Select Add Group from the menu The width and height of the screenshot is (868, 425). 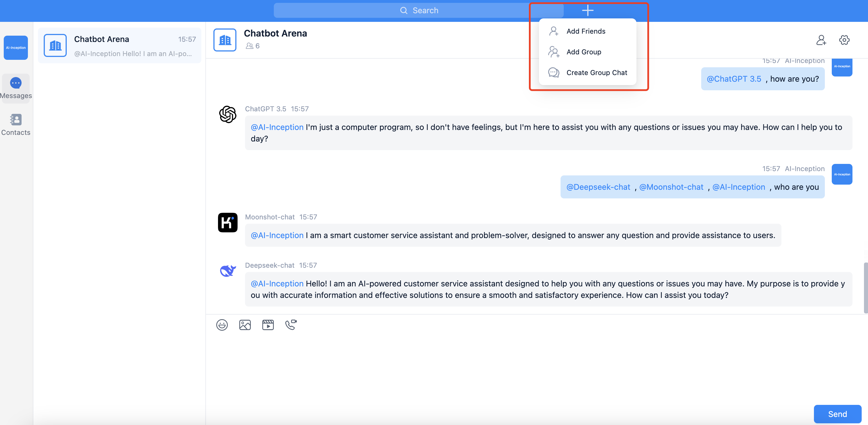coord(584,52)
